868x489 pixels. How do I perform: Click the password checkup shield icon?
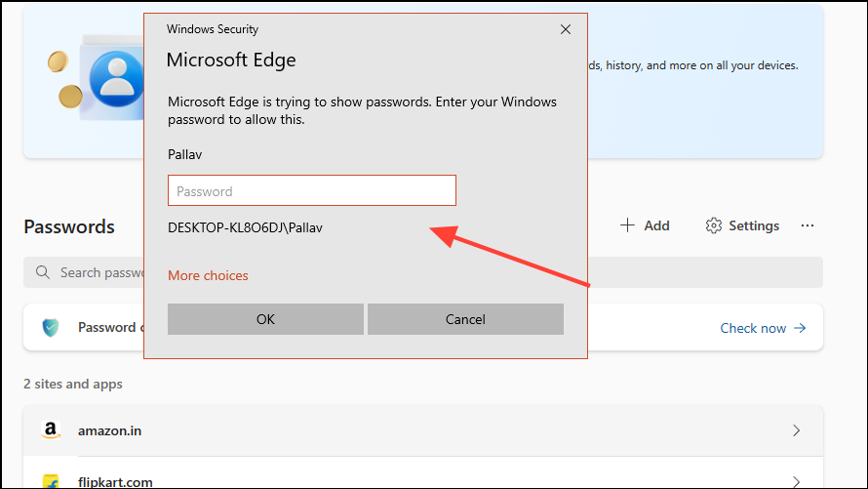[51, 327]
